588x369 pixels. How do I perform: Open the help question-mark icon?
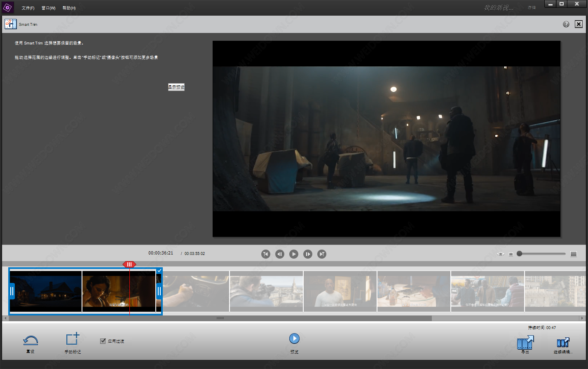566,24
